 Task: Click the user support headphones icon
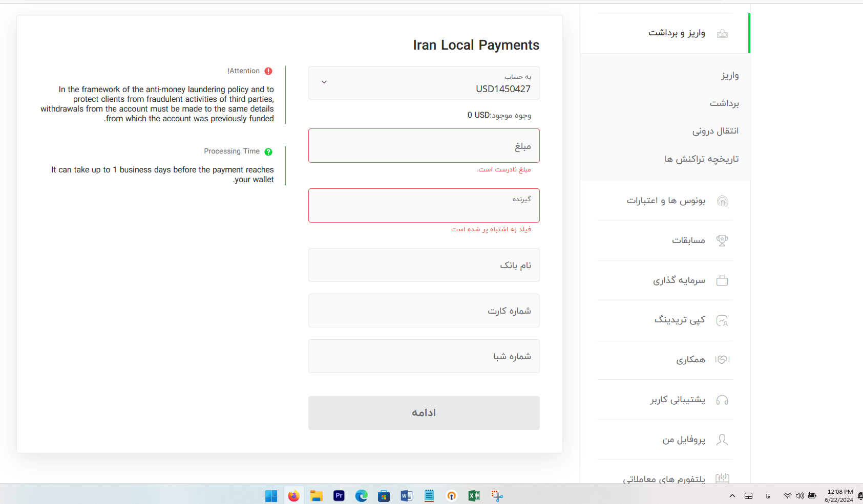(x=722, y=400)
